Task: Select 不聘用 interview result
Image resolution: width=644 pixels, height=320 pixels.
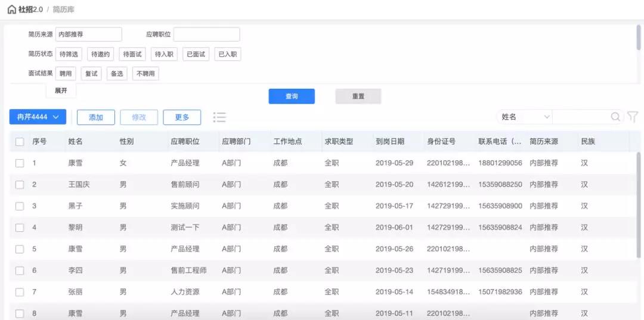Action: coord(145,74)
